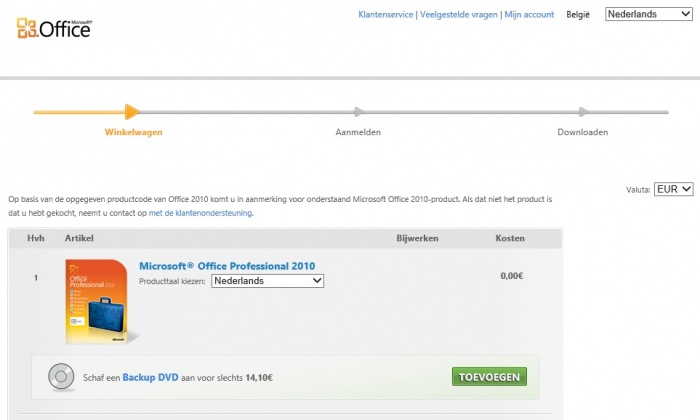Click the Downloaden step arrow marker
The height and width of the screenshot is (420, 700).
[x=583, y=112]
